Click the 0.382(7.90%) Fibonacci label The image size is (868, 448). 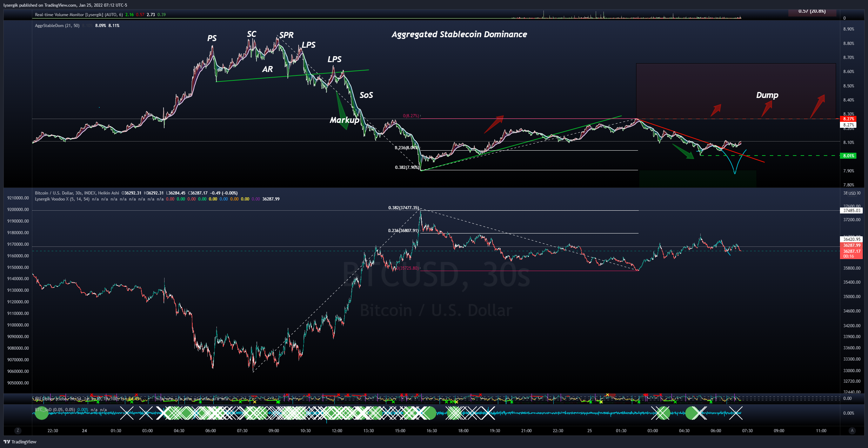click(x=407, y=167)
